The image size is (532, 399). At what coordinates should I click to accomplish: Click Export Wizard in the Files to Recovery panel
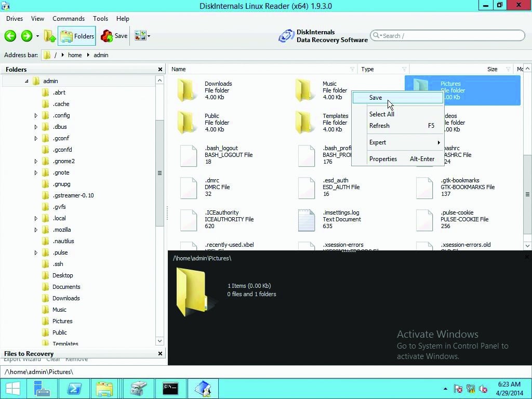22,358
